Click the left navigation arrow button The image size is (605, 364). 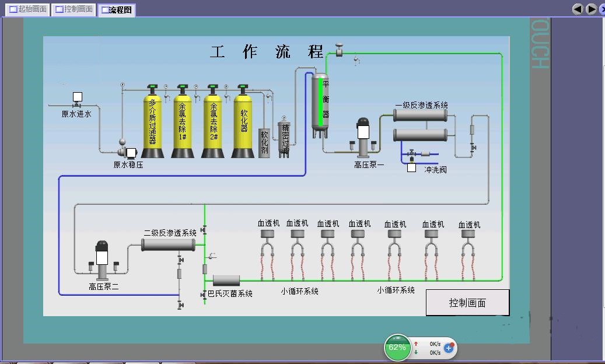[x=578, y=9]
